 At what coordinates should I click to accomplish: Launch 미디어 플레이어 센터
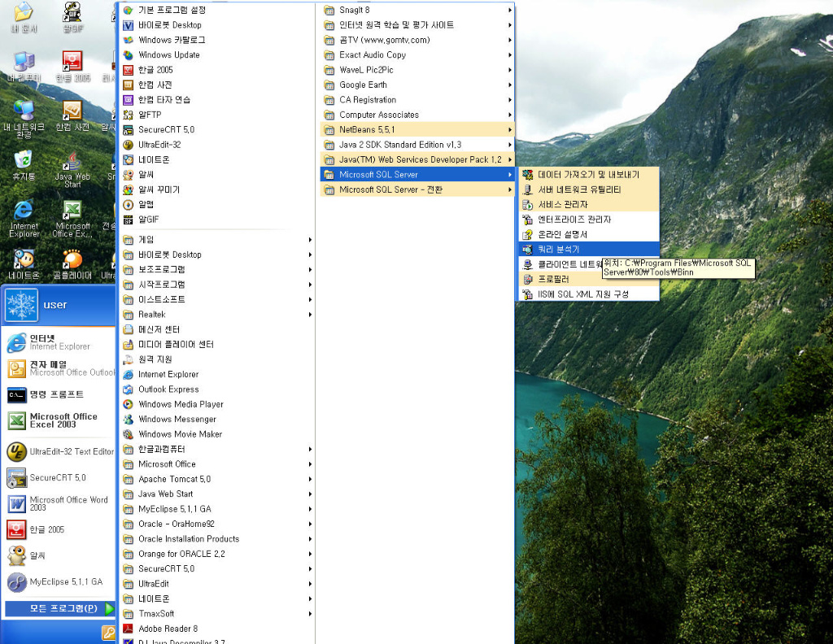[x=216, y=344]
